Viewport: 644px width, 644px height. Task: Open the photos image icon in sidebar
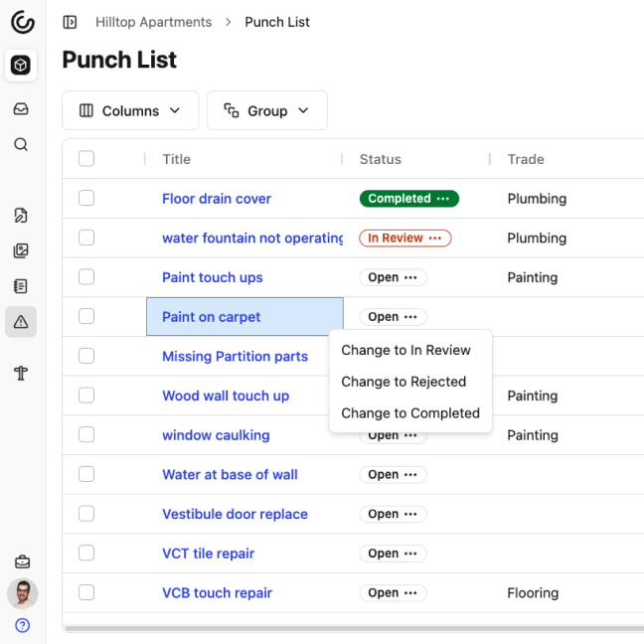21,250
